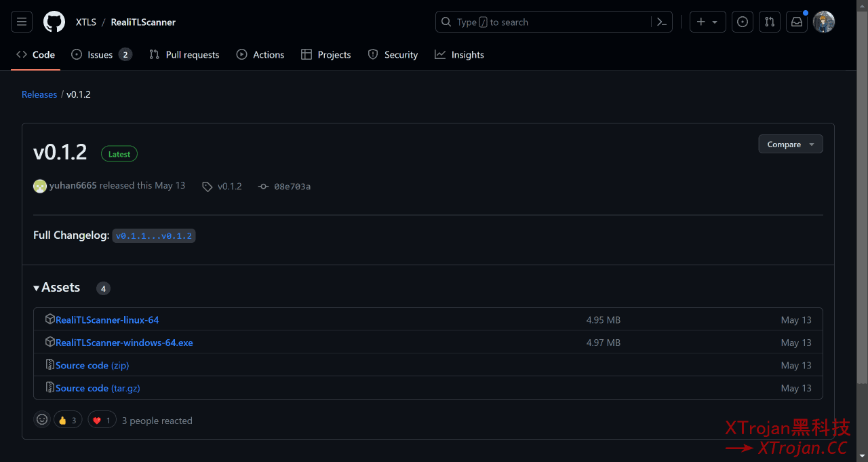Switch to the Pull requests tab
This screenshot has width=868, height=462.
pyautogui.click(x=184, y=54)
